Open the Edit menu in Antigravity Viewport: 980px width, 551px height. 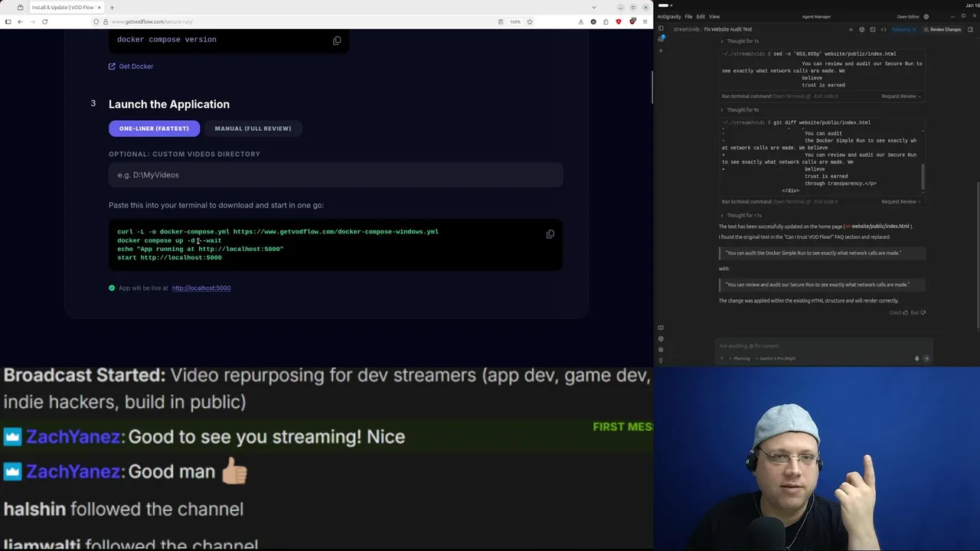pos(701,17)
